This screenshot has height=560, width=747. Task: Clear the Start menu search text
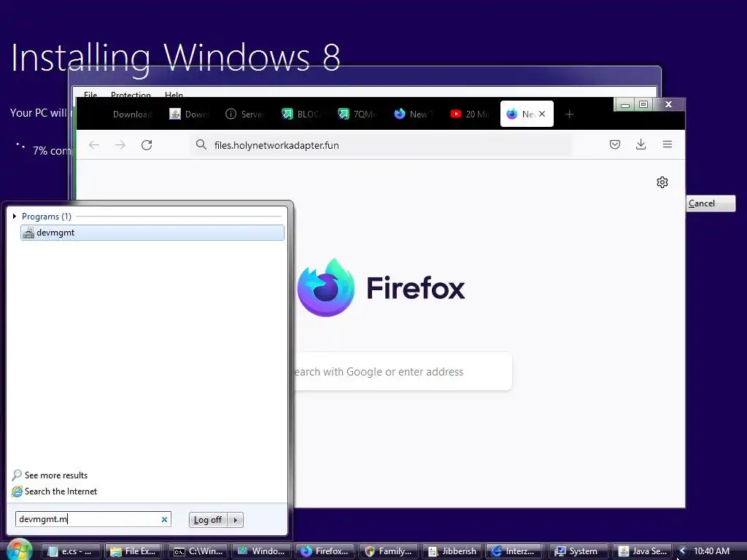tap(164, 519)
